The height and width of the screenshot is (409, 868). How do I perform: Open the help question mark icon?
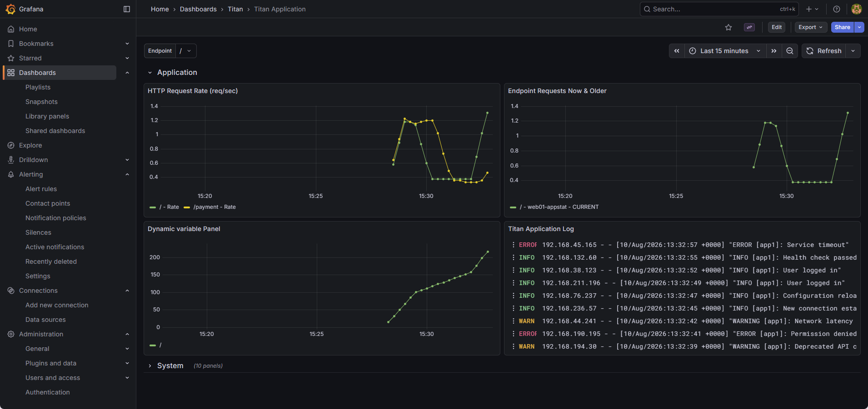click(x=837, y=9)
